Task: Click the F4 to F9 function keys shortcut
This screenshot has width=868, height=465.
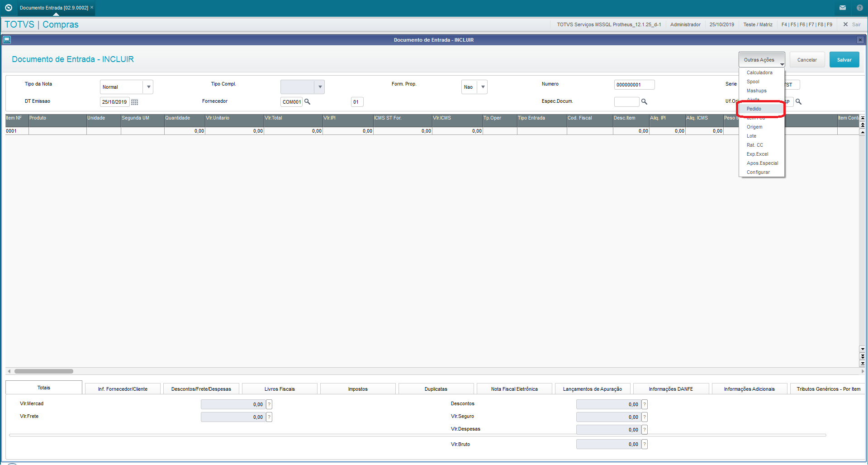Action: click(806, 24)
